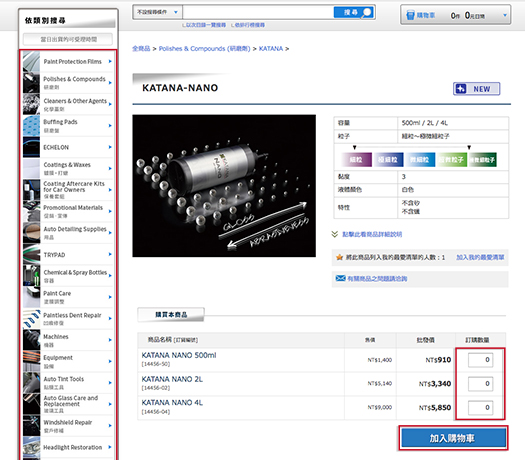Open the KATANA NANO 2L product link
The image size is (525, 460).
pyautogui.click(x=172, y=379)
